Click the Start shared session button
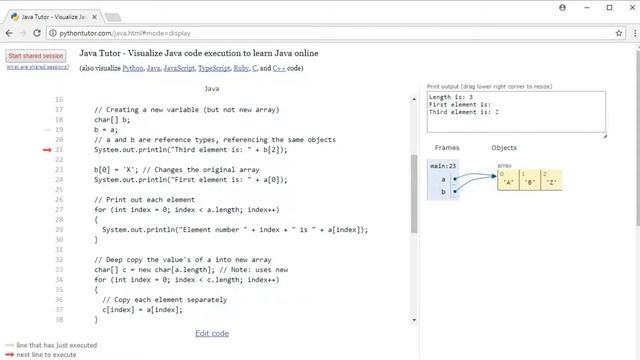 (x=36, y=56)
